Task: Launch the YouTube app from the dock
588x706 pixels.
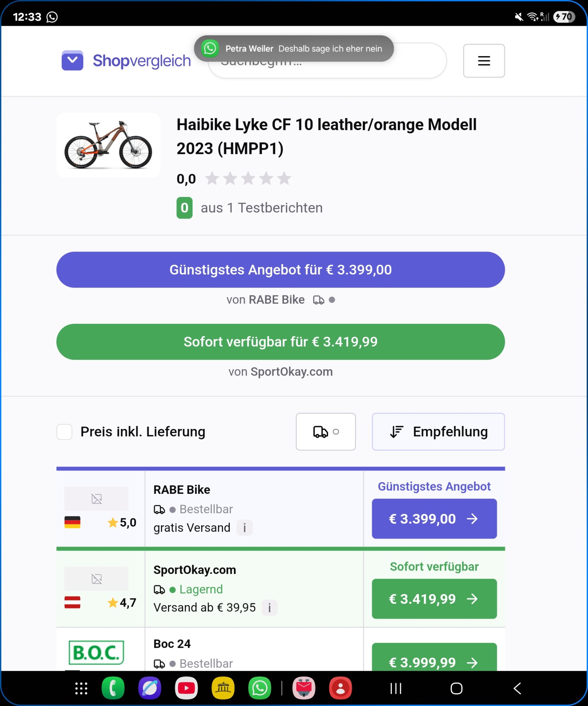Action: pyautogui.click(x=186, y=688)
